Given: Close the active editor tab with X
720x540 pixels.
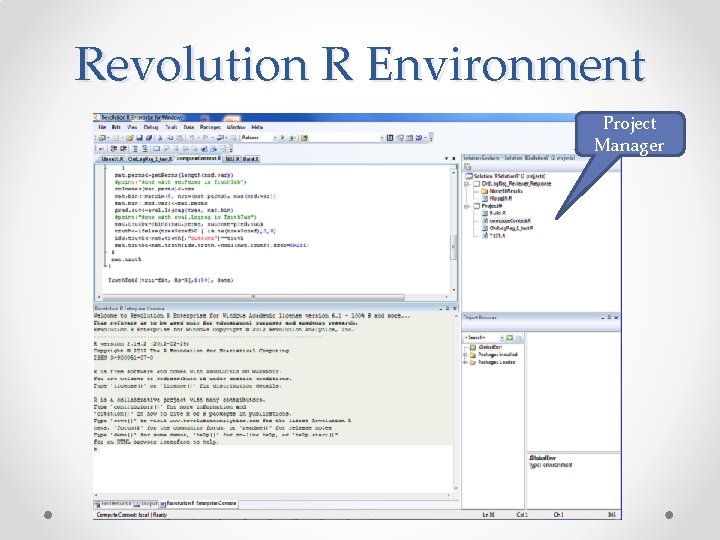Looking at the screenshot, I should coord(454,158).
